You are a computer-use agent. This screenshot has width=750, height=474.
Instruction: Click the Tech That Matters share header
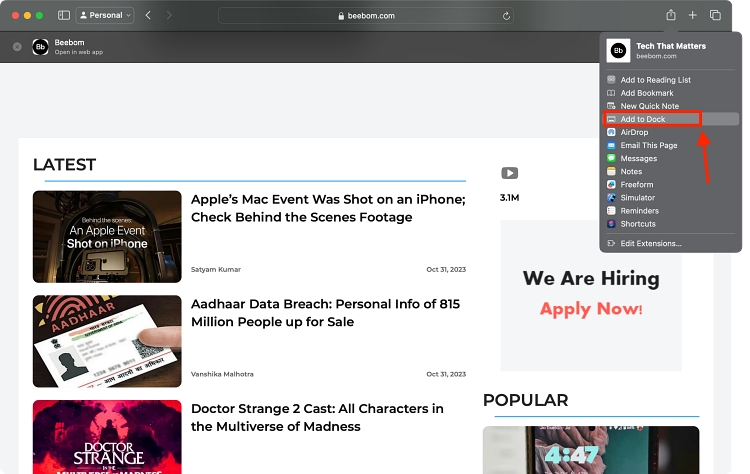click(x=671, y=50)
